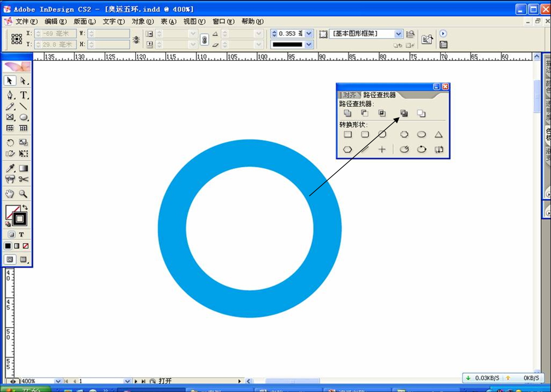Convert shape to inverse rounded rectangle
Image resolution: width=551 pixels, height=392 pixels.
404,135
